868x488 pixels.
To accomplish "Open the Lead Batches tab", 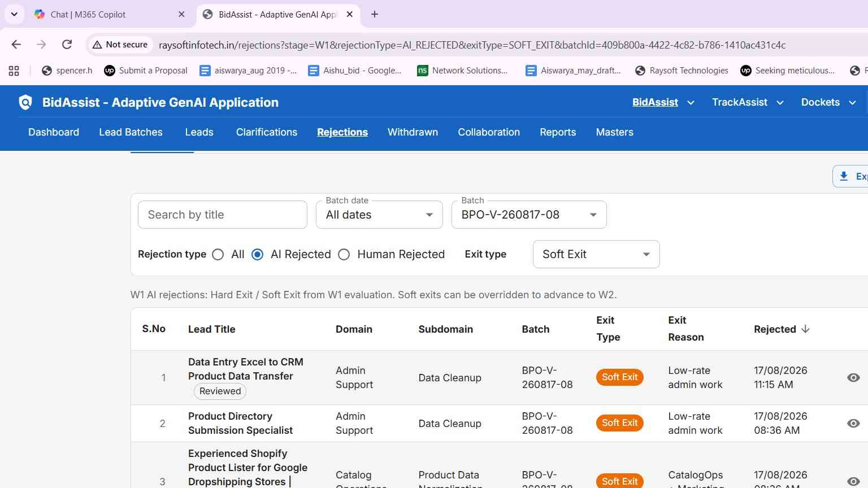I will click(131, 132).
